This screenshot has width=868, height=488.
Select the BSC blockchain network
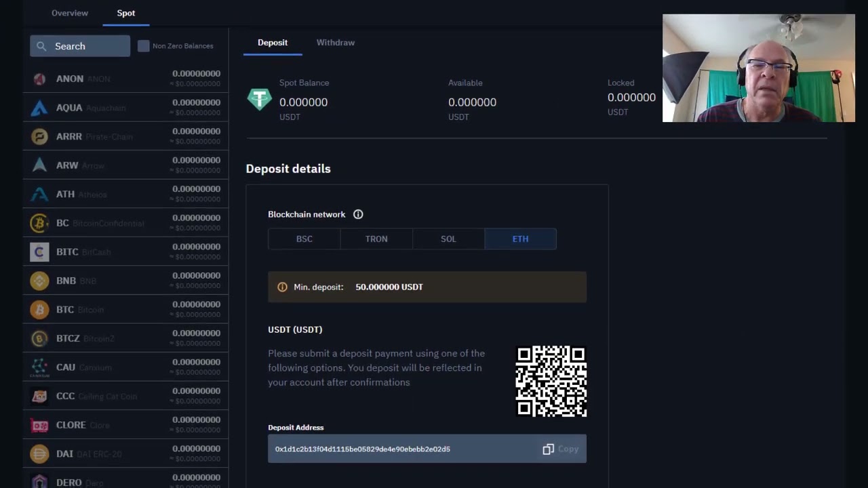tap(304, 239)
